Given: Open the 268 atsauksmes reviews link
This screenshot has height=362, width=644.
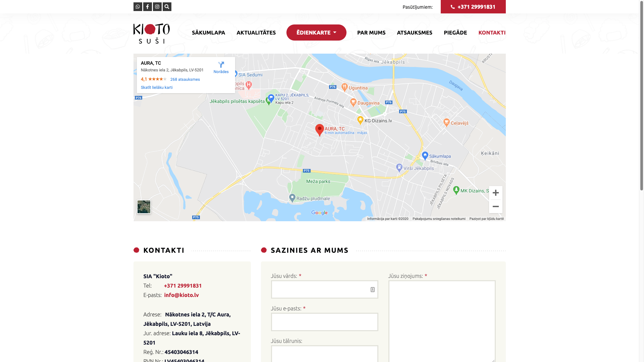Looking at the screenshot, I should pyautogui.click(x=185, y=79).
